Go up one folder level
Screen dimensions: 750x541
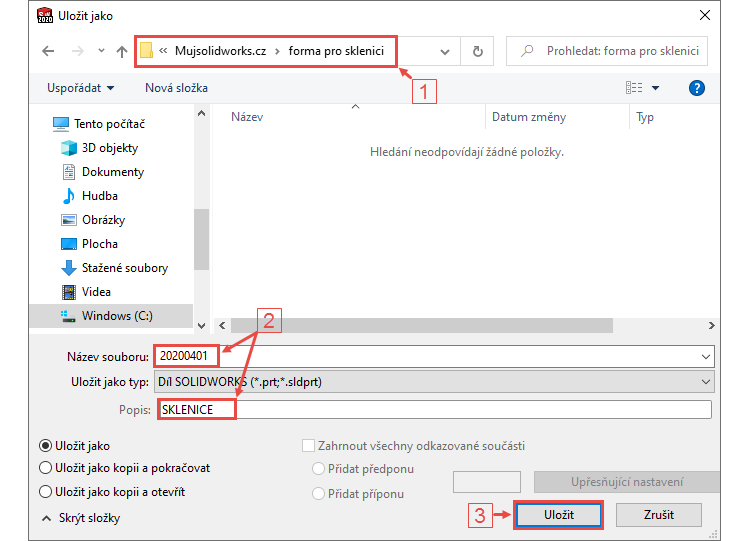point(122,51)
